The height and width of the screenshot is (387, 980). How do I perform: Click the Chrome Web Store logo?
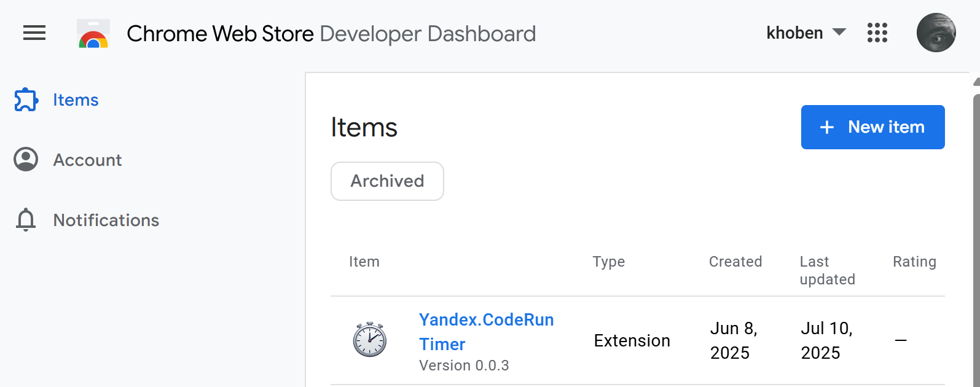93,33
